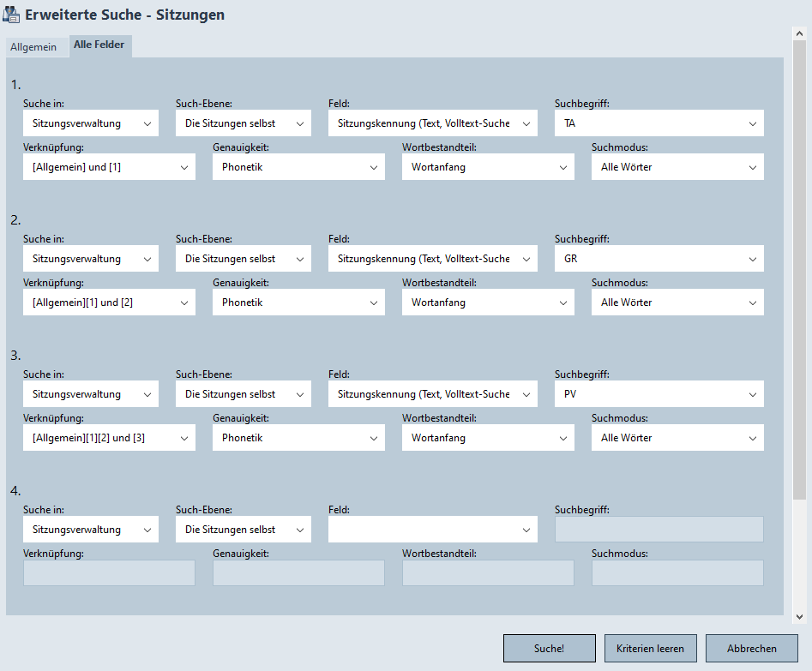Click the scrollbar up arrow
Image resolution: width=812 pixels, height=671 pixels.
(x=799, y=33)
